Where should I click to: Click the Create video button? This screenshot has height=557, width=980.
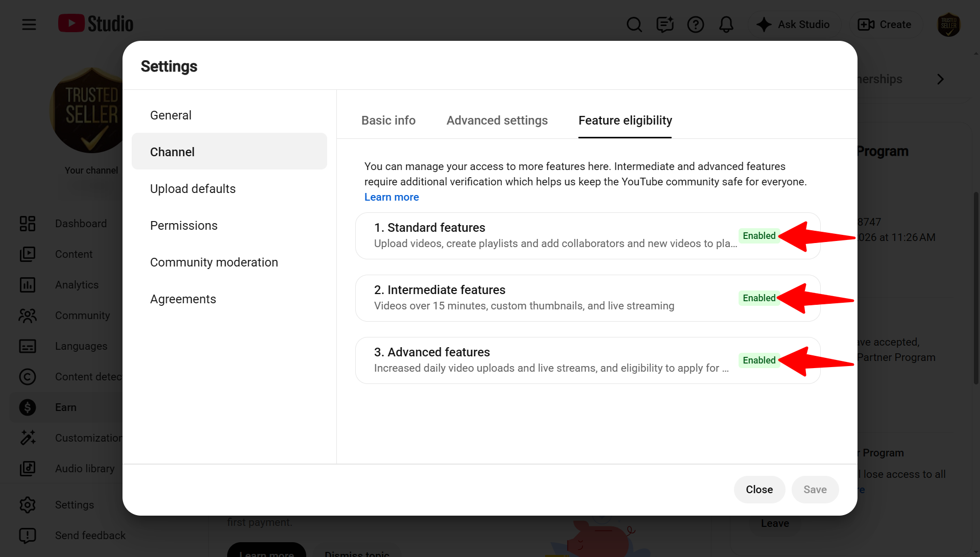[885, 25]
